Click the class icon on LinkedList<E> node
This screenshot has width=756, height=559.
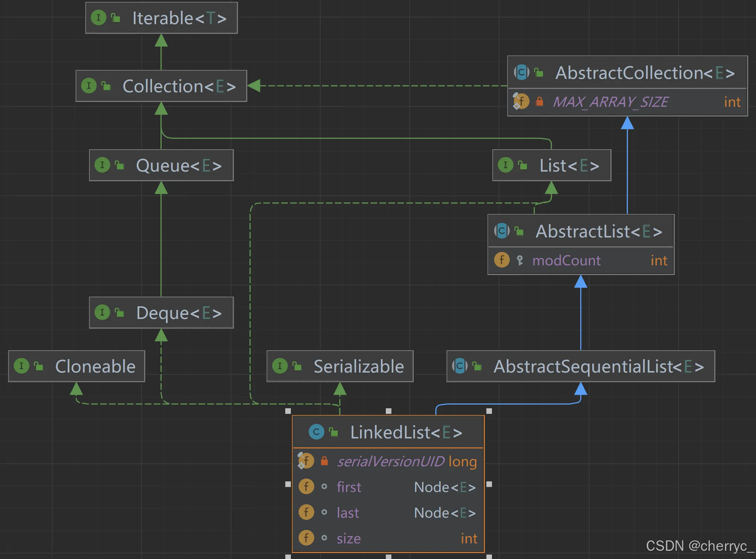tap(316, 432)
